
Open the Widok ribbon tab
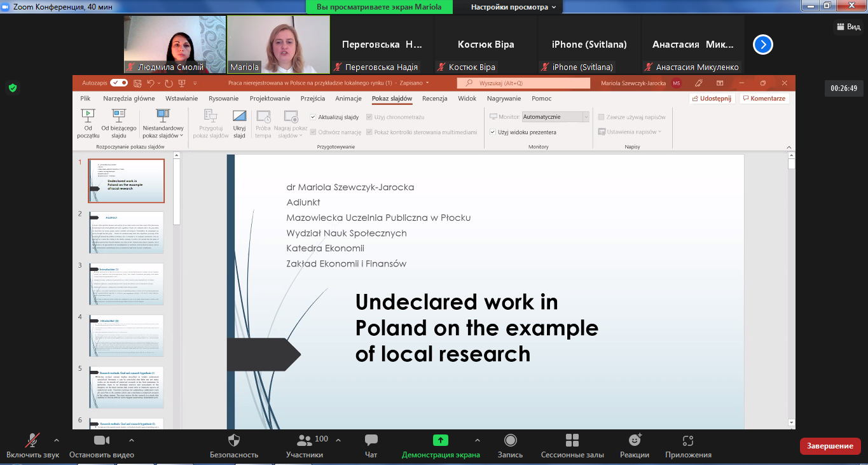[467, 99]
